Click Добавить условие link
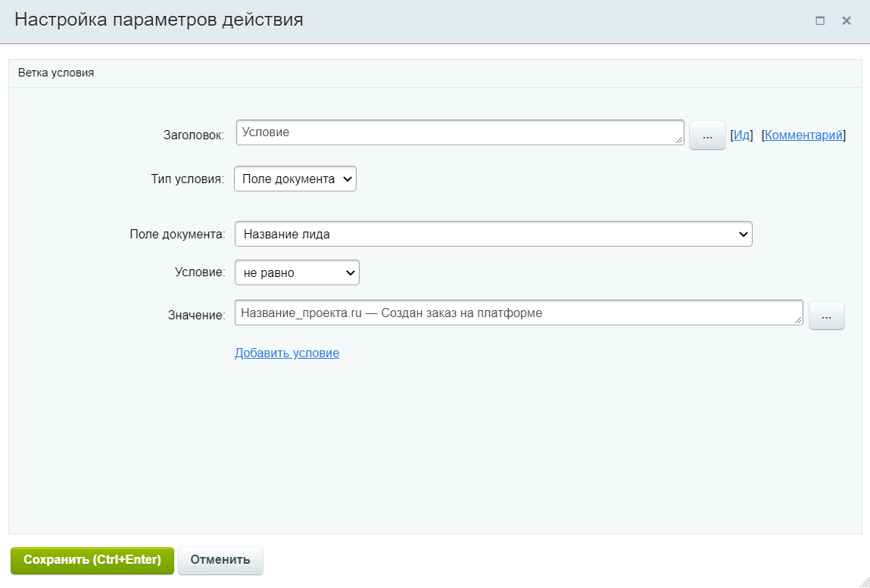 (287, 353)
